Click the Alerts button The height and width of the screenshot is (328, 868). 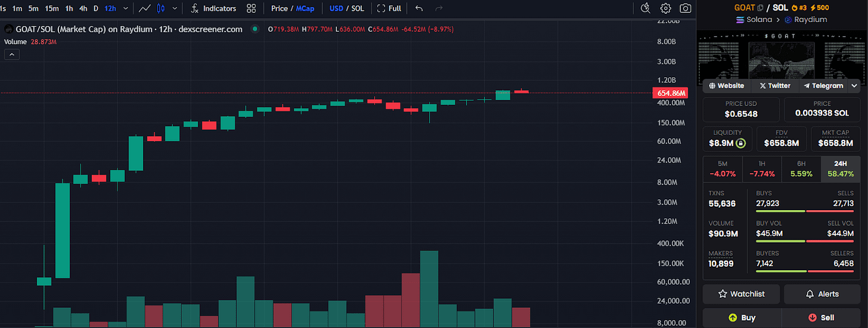822,294
